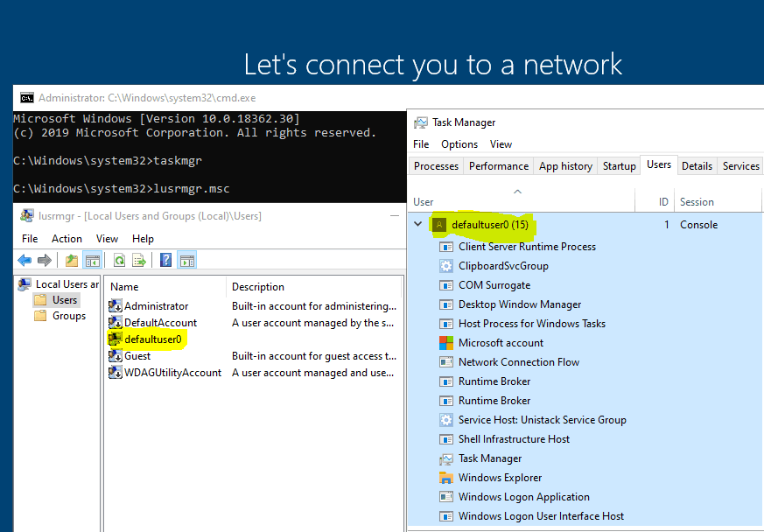Click the Help question mark toolbar icon
The image size is (764, 532).
[165, 261]
